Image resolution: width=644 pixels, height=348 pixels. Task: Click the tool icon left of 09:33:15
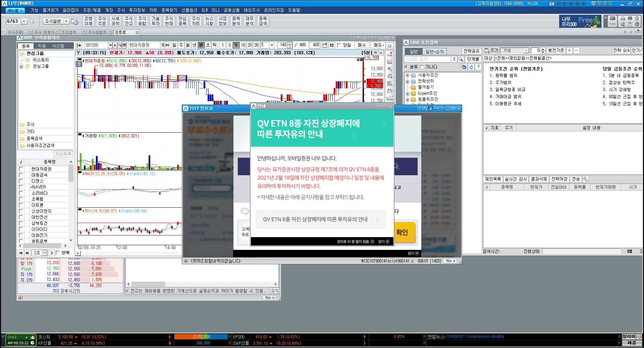(78, 53)
